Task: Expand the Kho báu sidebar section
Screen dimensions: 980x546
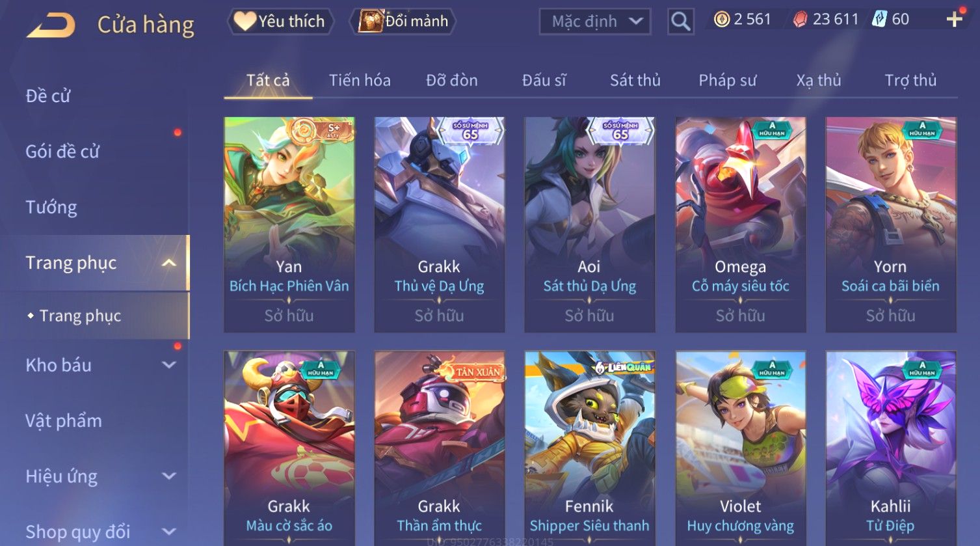Action: pos(168,365)
